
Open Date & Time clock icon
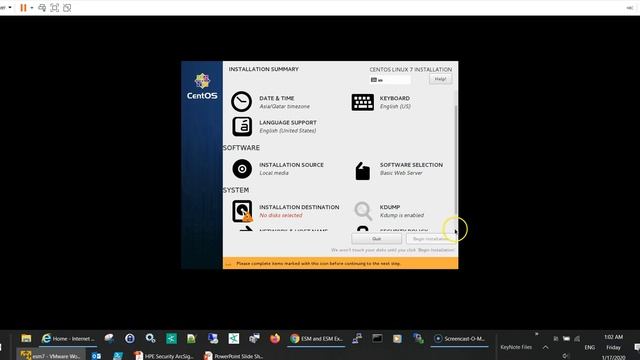pos(241,102)
